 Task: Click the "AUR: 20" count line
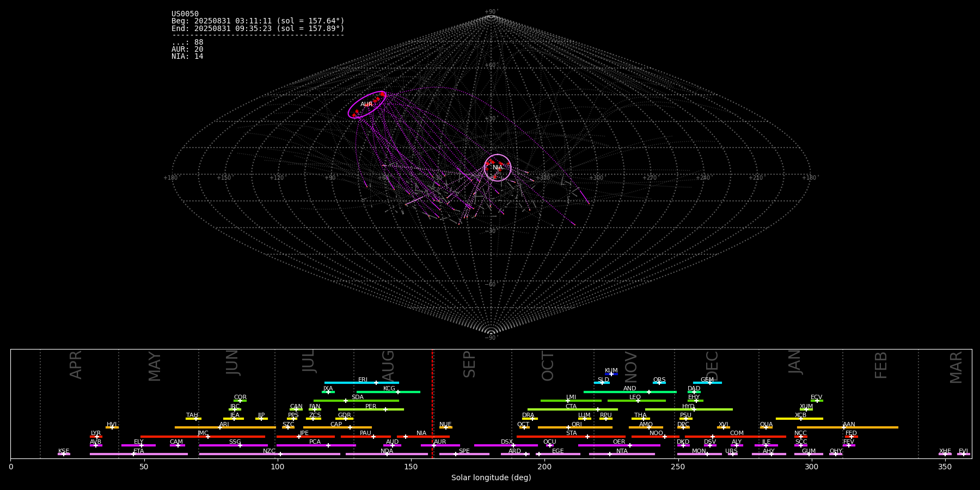pyautogui.click(x=187, y=50)
